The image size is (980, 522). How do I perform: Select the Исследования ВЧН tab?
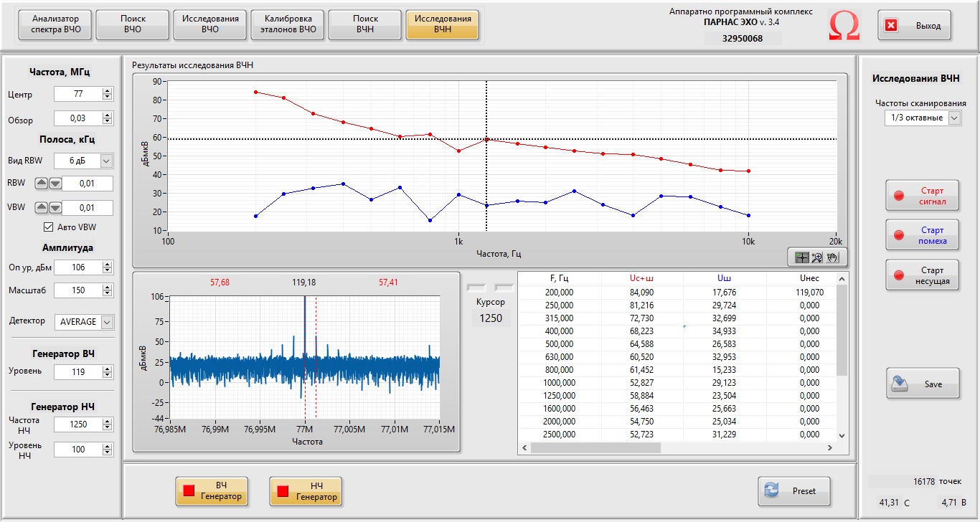click(443, 24)
